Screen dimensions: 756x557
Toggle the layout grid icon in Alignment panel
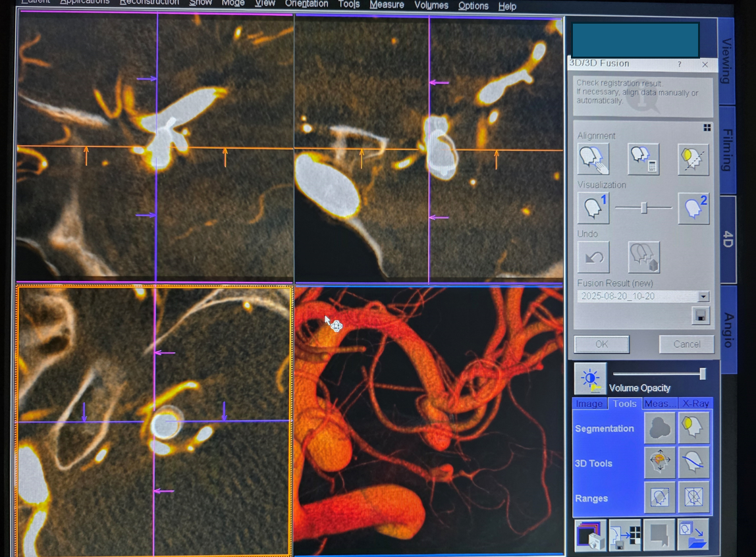click(707, 128)
